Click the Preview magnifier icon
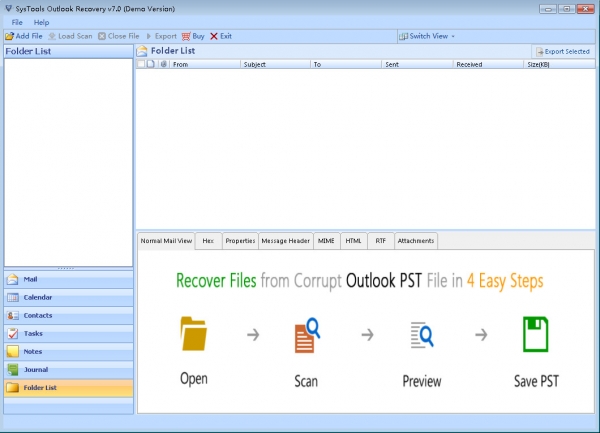 [422, 335]
